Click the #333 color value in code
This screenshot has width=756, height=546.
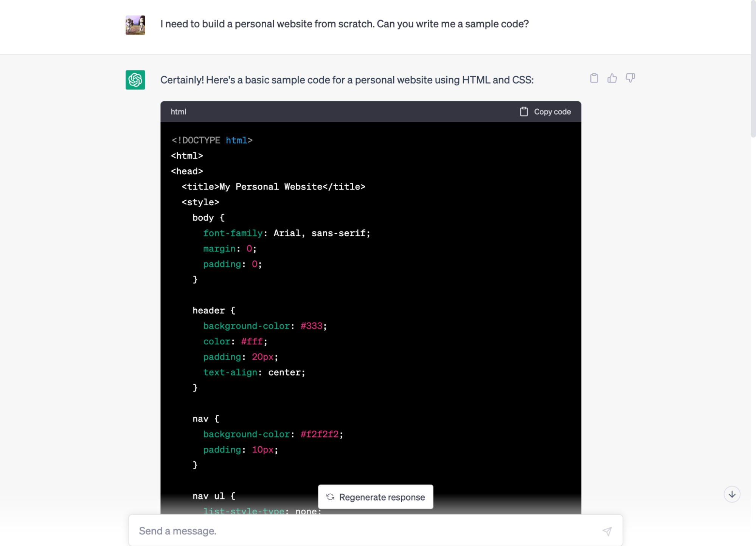(311, 326)
